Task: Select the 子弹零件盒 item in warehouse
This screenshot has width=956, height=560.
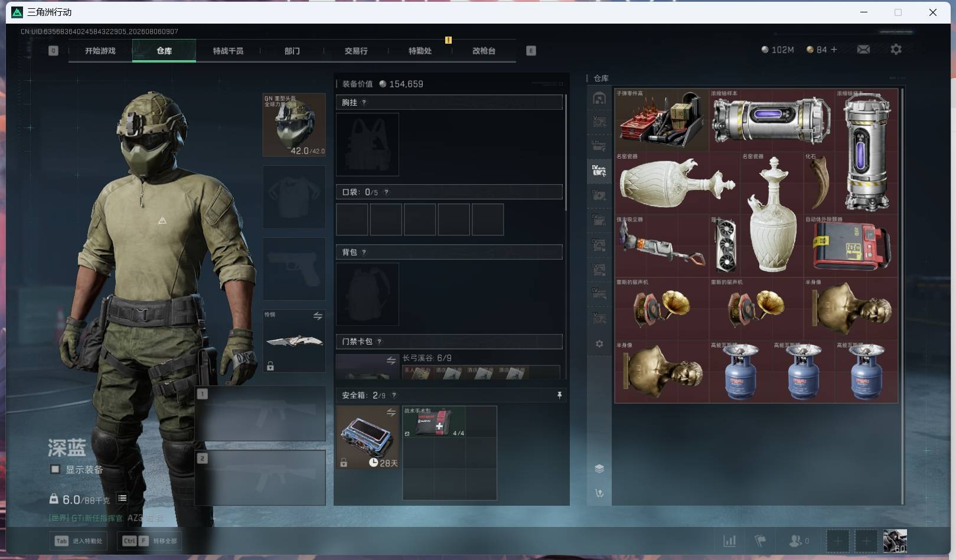Action: coord(661,120)
